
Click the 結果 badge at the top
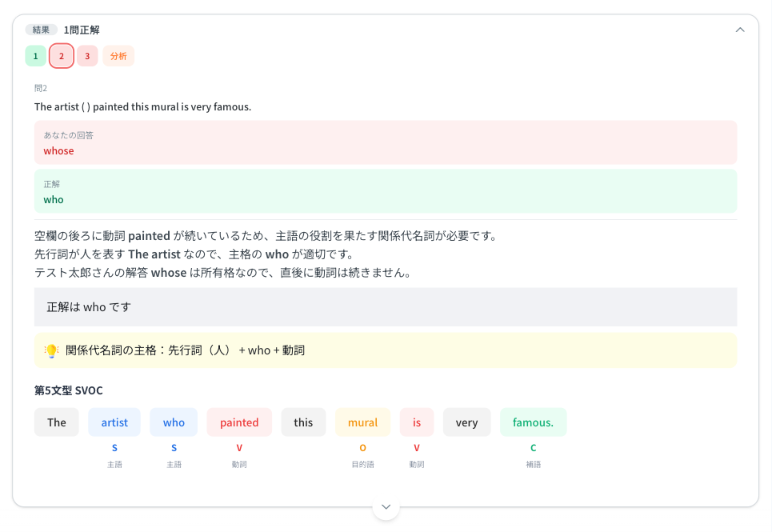pos(41,29)
